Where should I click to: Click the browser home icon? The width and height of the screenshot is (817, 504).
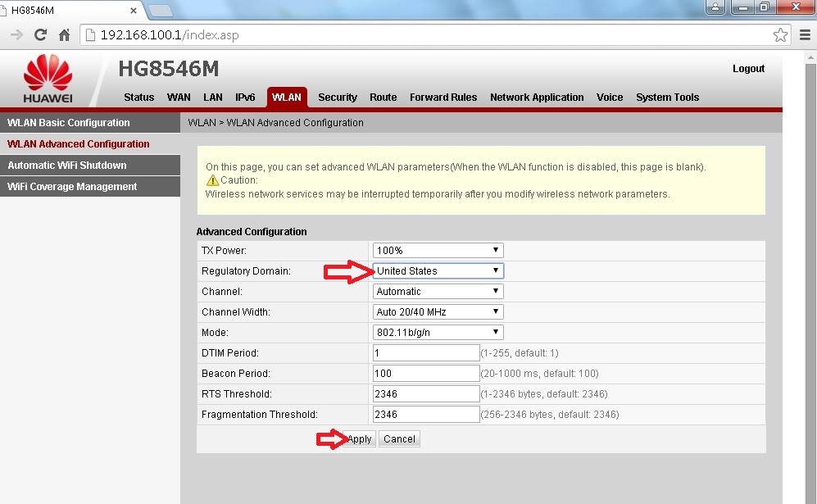[64, 35]
